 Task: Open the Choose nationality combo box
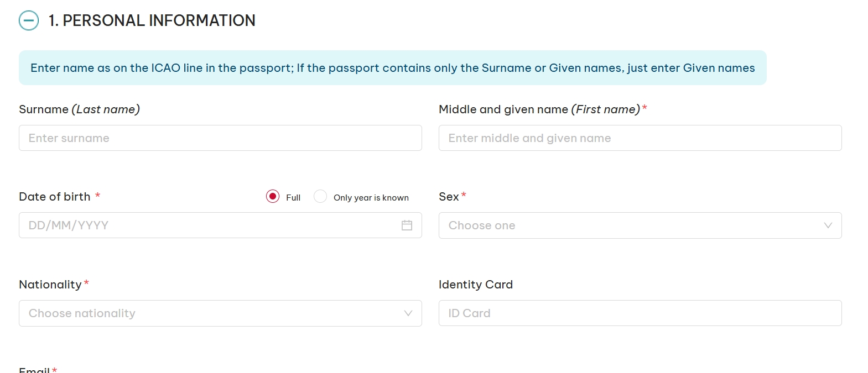(x=210, y=313)
